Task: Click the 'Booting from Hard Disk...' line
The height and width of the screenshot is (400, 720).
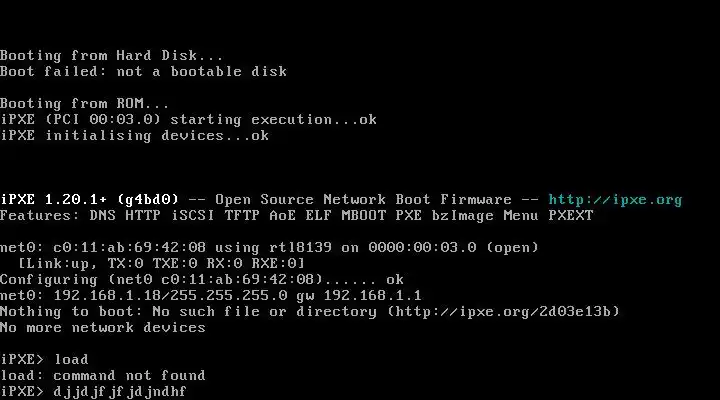Action: pyautogui.click(x=112, y=56)
